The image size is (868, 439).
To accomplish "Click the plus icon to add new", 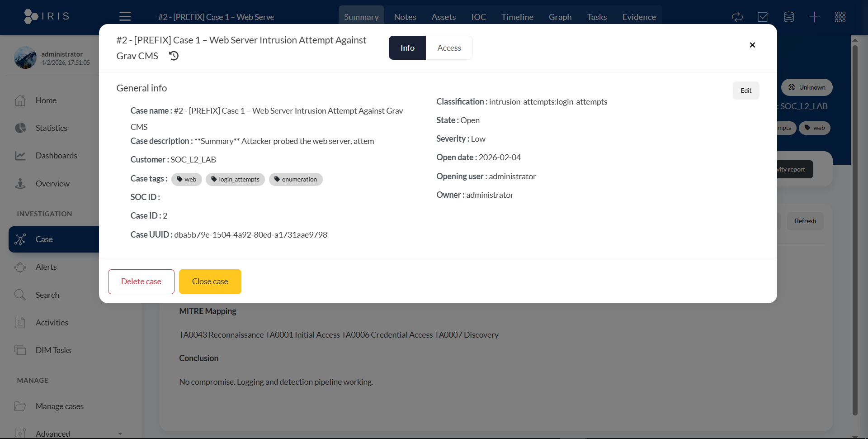I will pyautogui.click(x=814, y=17).
